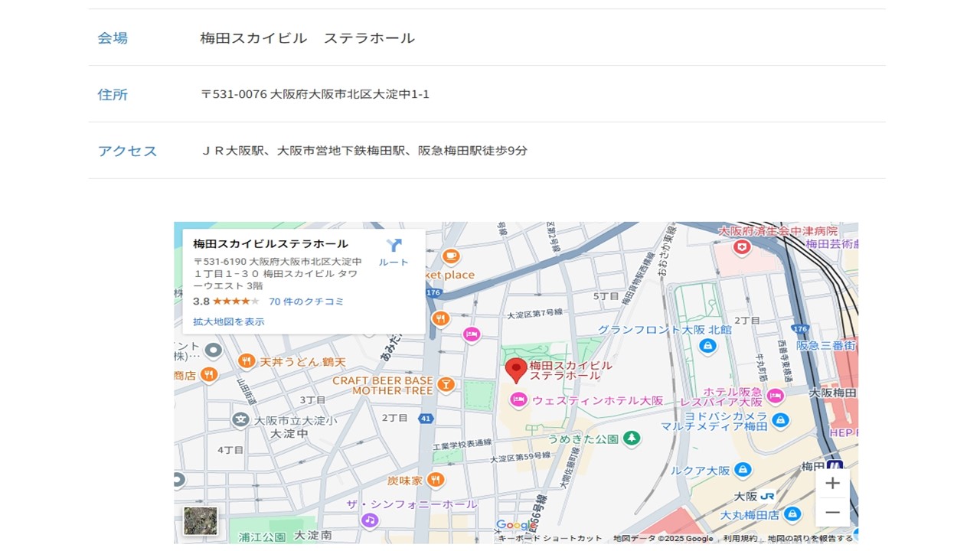The height and width of the screenshot is (551, 980).
Task: Click the 住所 row label
Action: tap(113, 95)
